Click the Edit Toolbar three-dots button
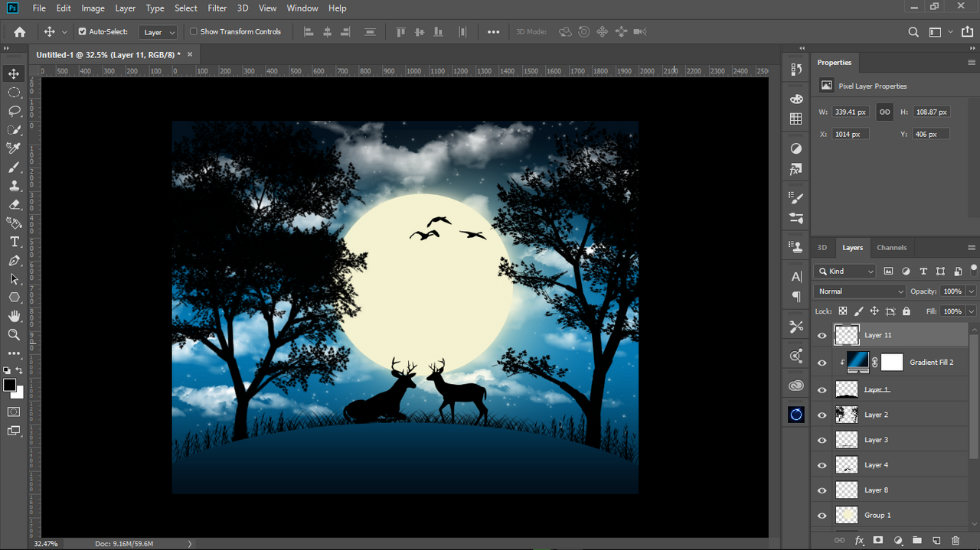The height and width of the screenshot is (550, 980). click(14, 353)
